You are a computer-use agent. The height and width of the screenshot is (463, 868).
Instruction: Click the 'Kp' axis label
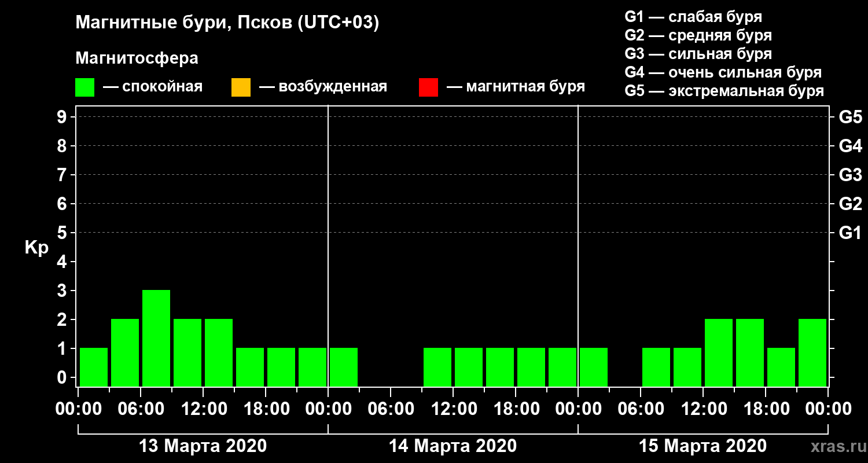[36, 248]
